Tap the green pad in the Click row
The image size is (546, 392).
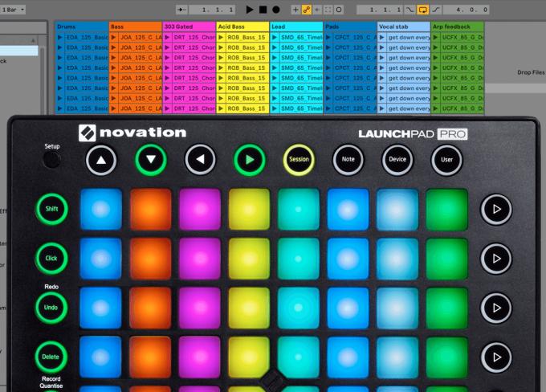coord(446,259)
